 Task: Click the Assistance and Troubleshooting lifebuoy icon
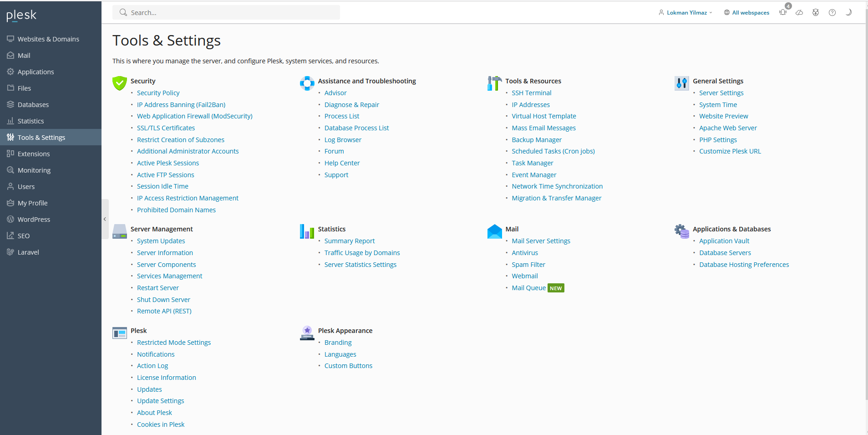tap(307, 83)
